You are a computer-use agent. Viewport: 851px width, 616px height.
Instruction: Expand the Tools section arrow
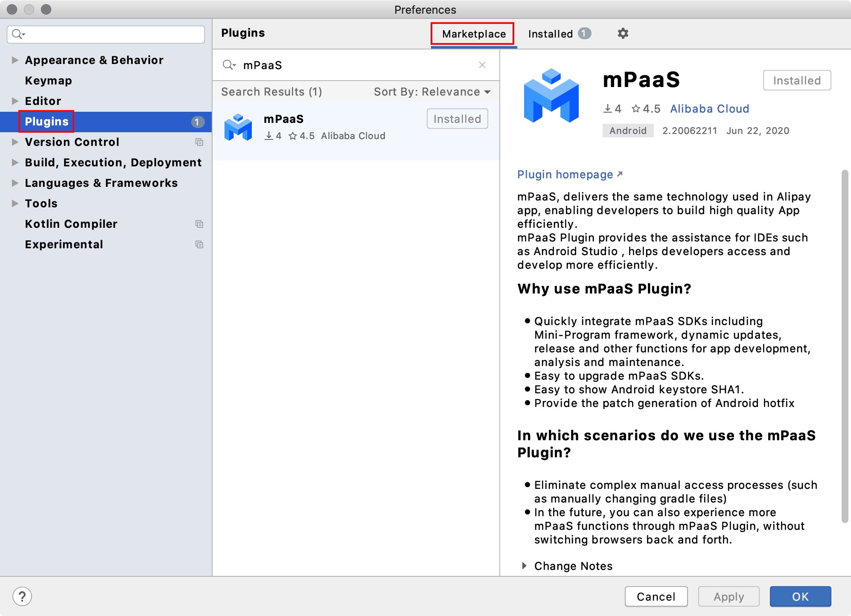pyautogui.click(x=15, y=203)
